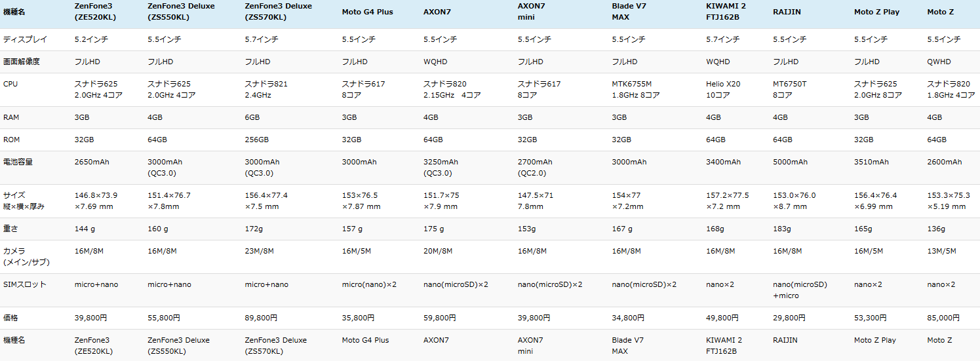
Task: Click the 電池容量 row label
Action: tap(18, 162)
